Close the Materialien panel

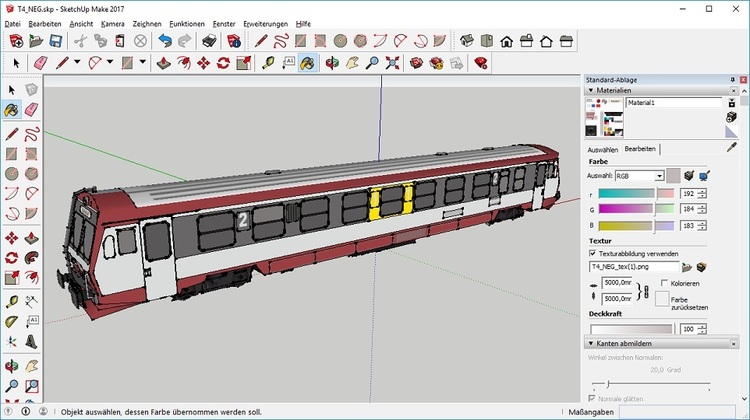734,90
